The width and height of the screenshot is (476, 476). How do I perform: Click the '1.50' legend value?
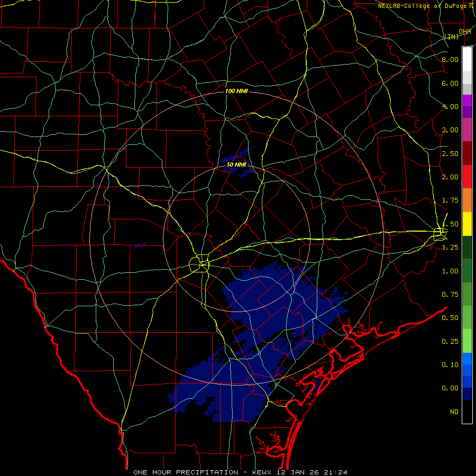[x=450, y=224]
